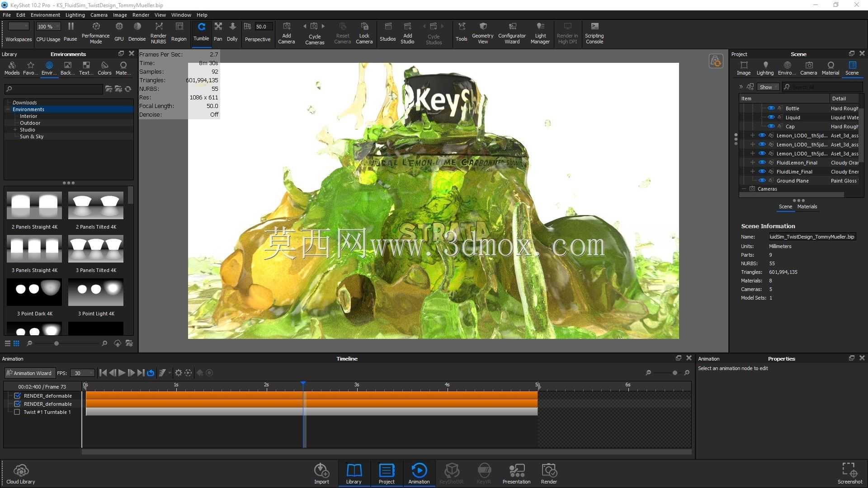Hide the Bottle part visibility
This screenshot has width=868, height=488.
pos(771,108)
